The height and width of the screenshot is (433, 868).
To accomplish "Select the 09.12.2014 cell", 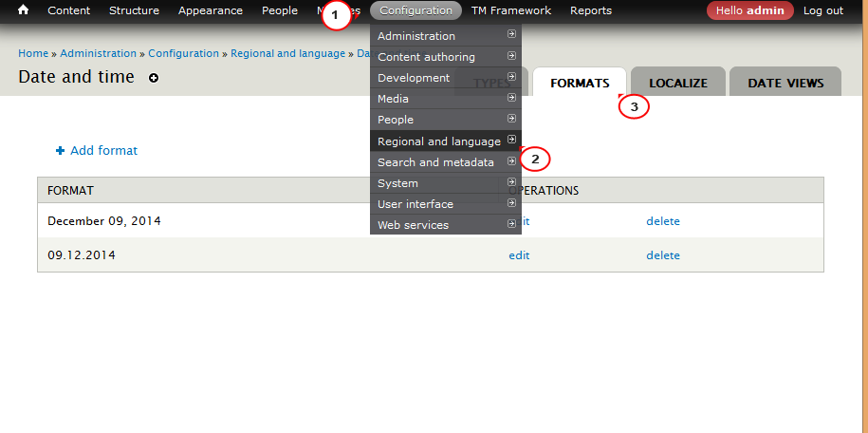I will [82, 255].
